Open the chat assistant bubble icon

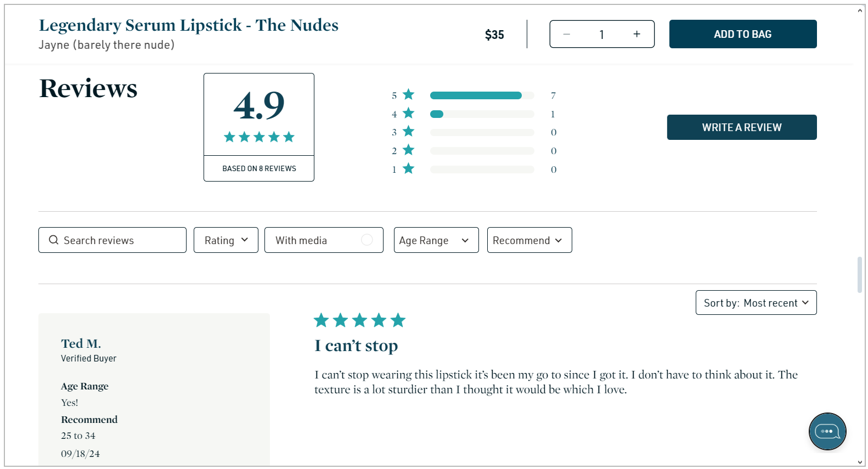click(x=827, y=432)
